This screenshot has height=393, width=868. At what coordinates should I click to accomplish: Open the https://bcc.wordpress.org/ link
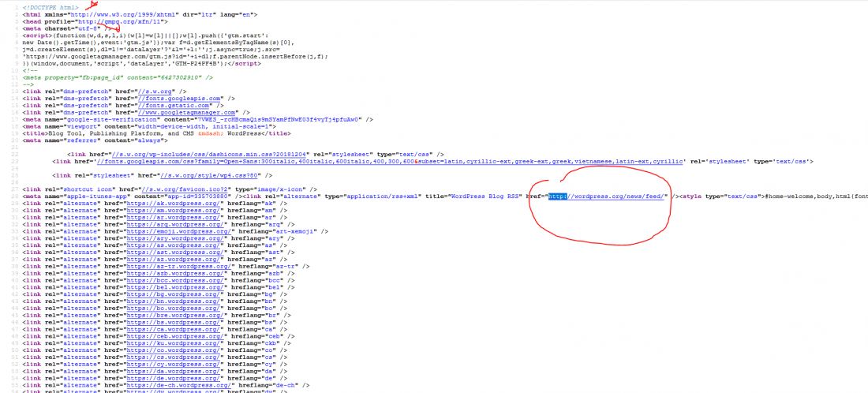[176, 281]
